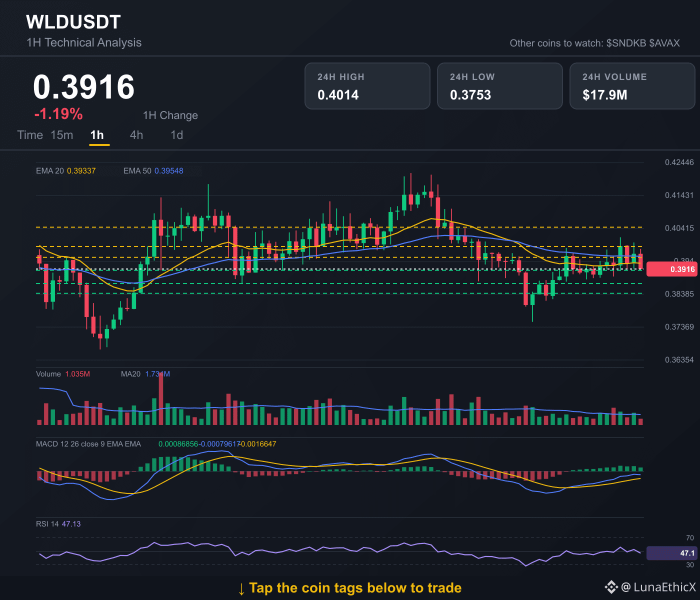Click the Volume 1.035M label
The width and height of the screenshot is (700, 600).
click(x=63, y=374)
